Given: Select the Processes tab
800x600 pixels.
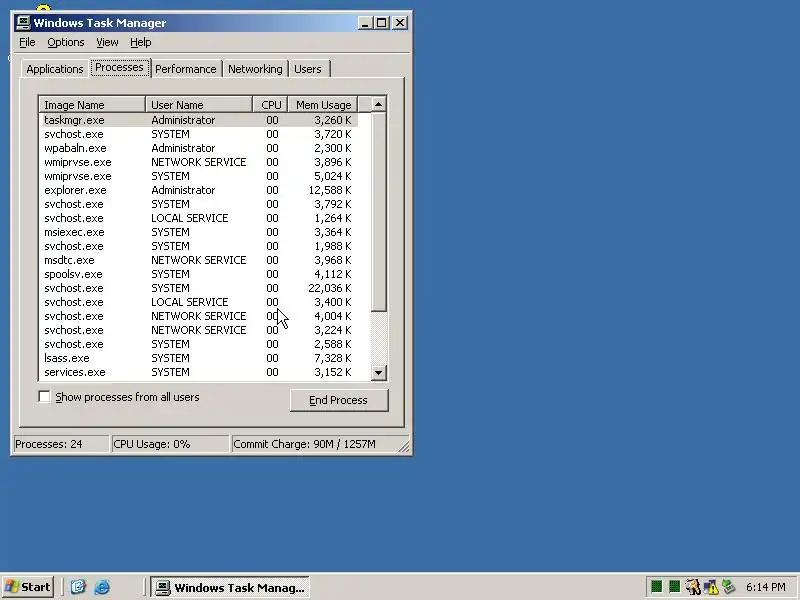Looking at the screenshot, I should 119,67.
